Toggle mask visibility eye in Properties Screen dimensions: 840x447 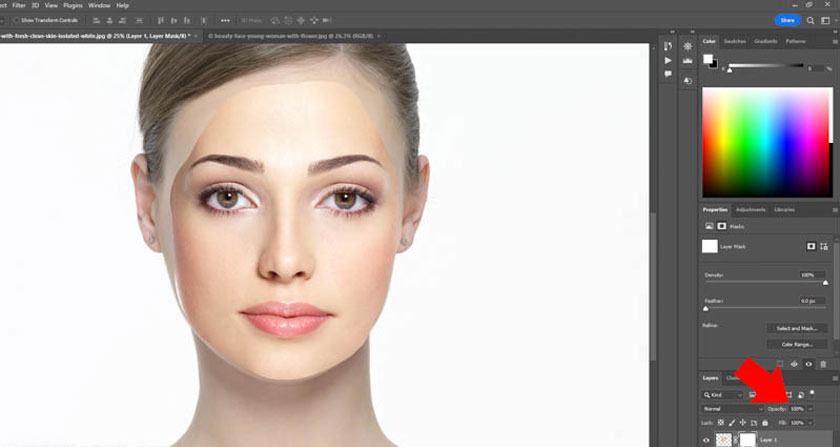tap(809, 364)
